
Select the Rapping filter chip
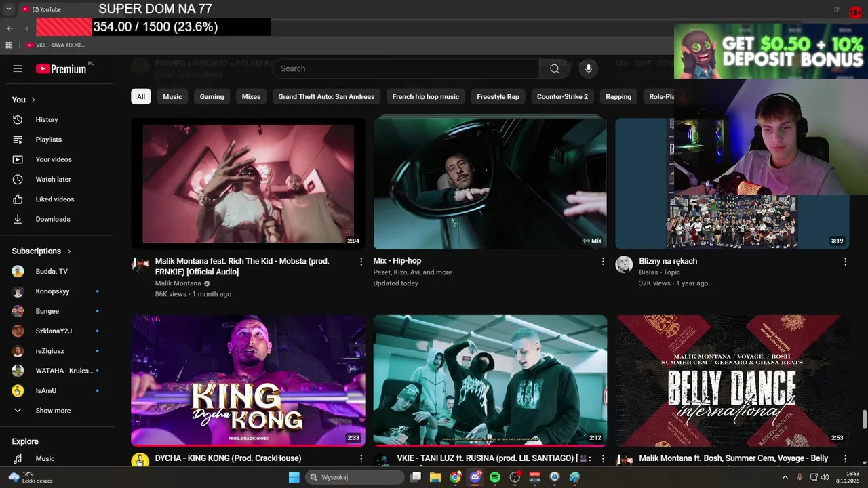(x=618, y=96)
